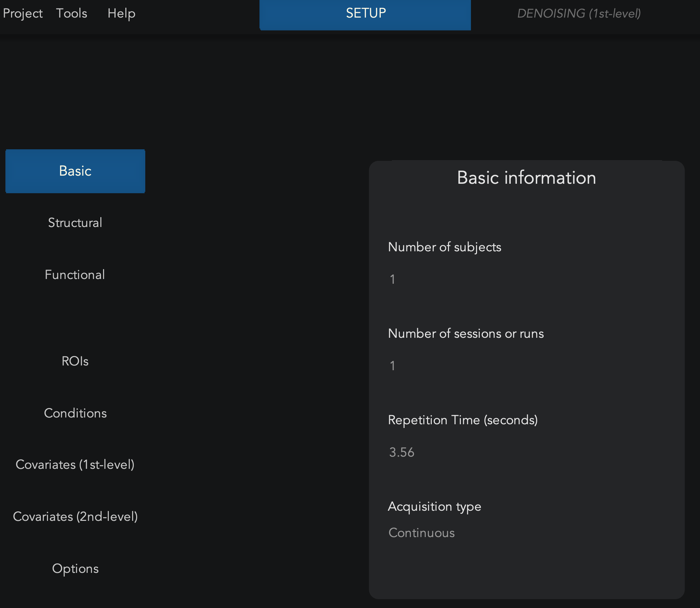
Task: Open the Project menu
Action: pyautogui.click(x=23, y=14)
